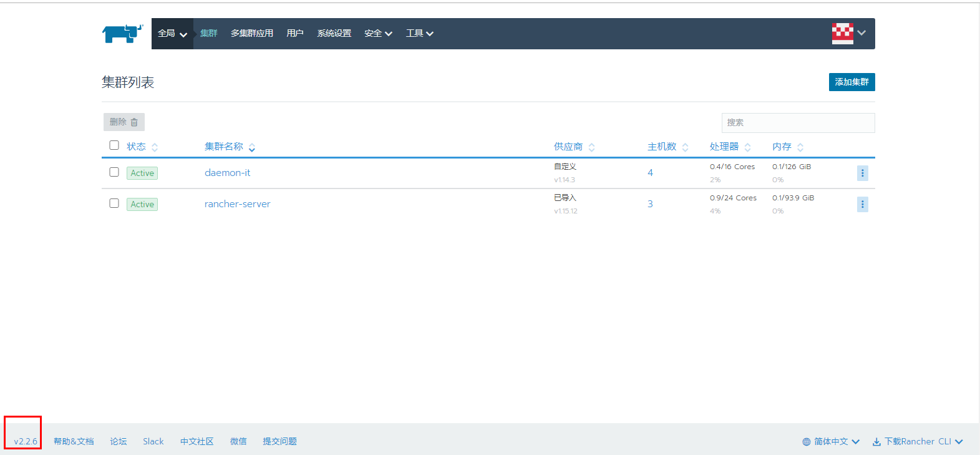The height and width of the screenshot is (455, 980).
Task: Sort clusters by 供应商 column
Action: 575,147
